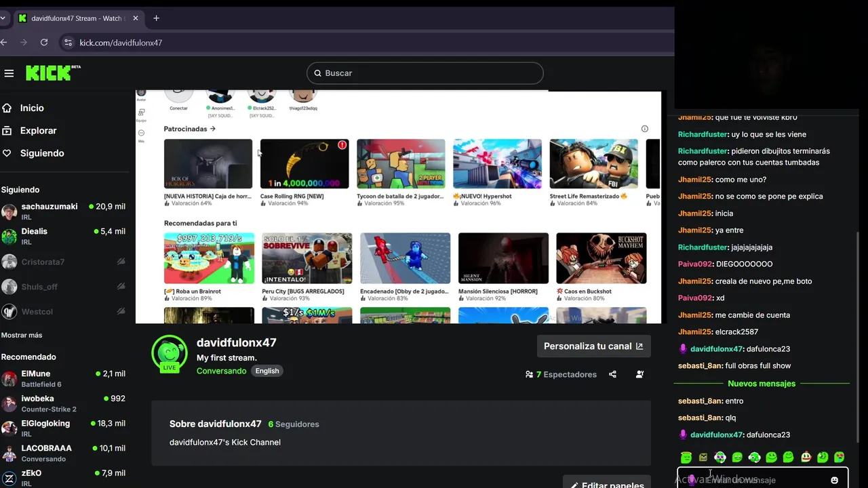The image size is (868, 488).
Task: Open site information icon in address bar
Action: tap(68, 42)
